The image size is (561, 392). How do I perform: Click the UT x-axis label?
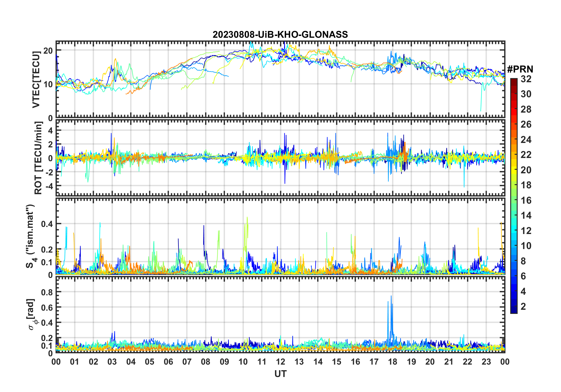point(280,374)
